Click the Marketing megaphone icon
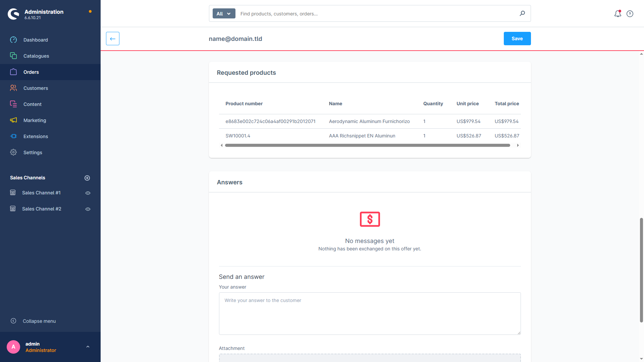The image size is (644, 362). click(x=13, y=120)
